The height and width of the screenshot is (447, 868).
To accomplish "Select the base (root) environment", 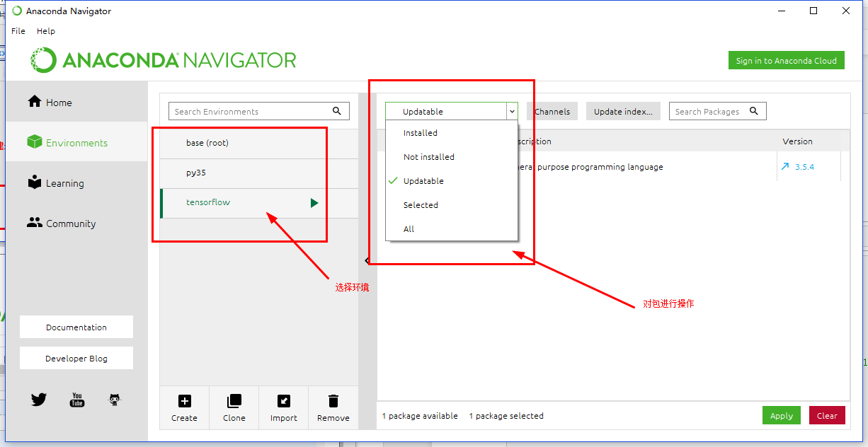I will tap(259, 143).
